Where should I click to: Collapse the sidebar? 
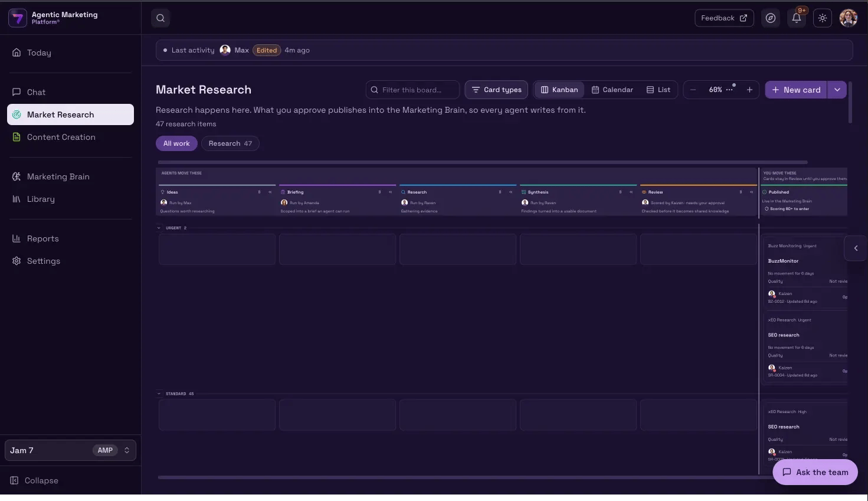pos(34,480)
